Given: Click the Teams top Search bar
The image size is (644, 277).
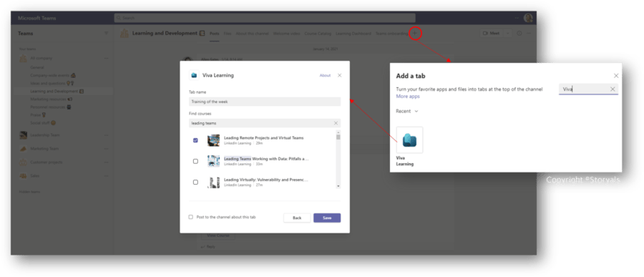Looking at the screenshot, I should 265,18.
